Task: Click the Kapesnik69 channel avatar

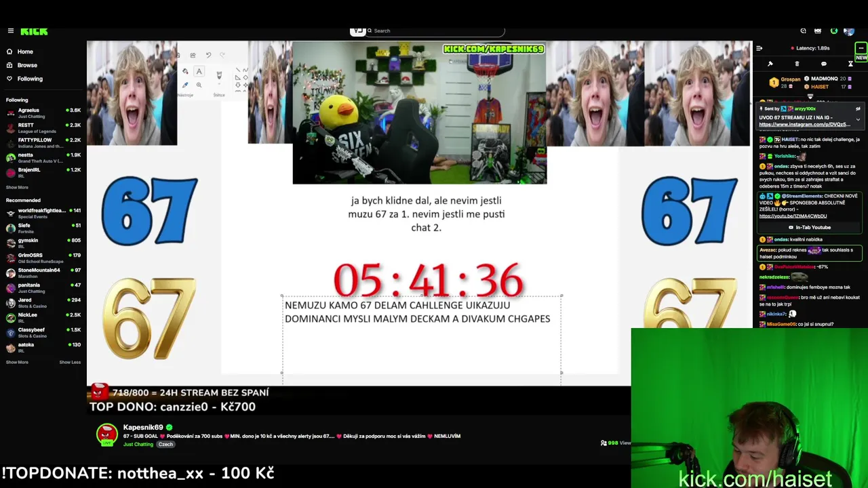Action: click(106, 434)
